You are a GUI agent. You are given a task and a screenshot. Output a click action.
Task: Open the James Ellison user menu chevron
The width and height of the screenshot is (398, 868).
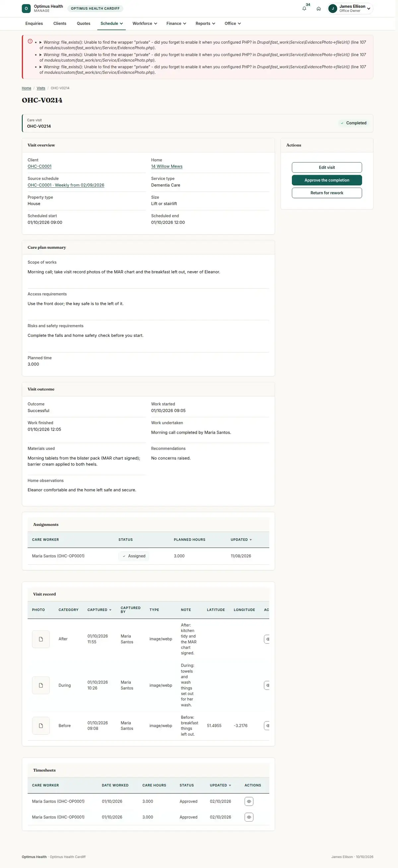pos(369,9)
